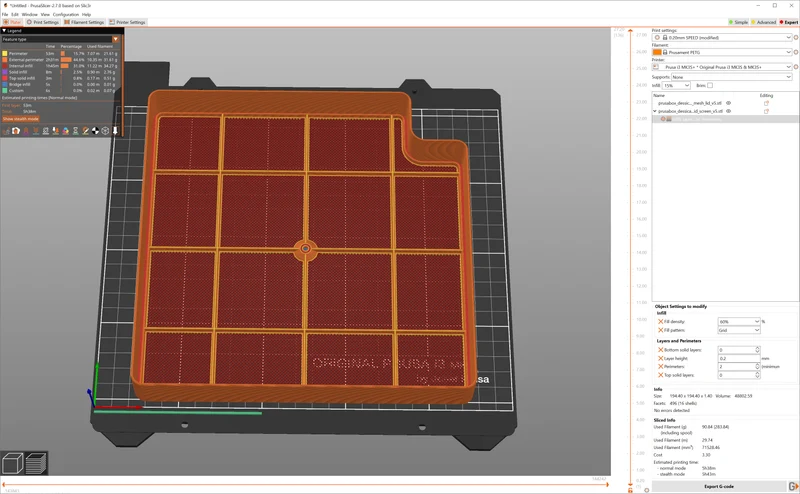Open the Window menu
This screenshot has height=494, width=800.
[x=29, y=14]
